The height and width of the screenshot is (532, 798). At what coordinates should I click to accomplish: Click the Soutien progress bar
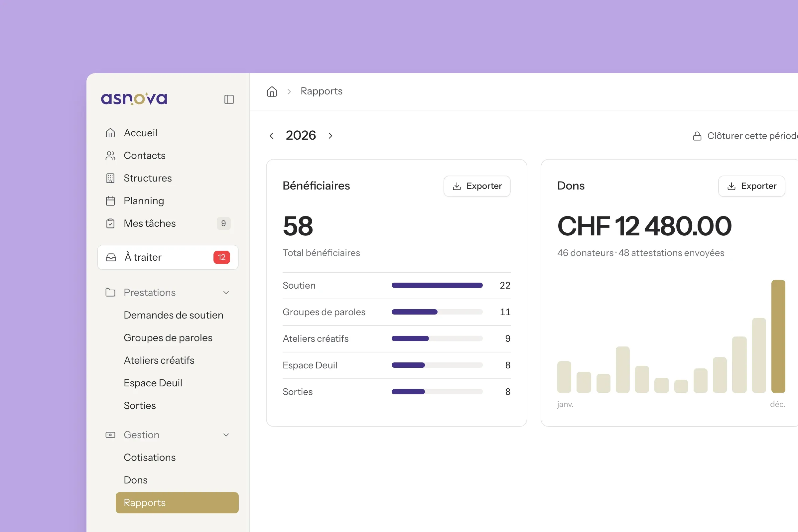(437, 285)
